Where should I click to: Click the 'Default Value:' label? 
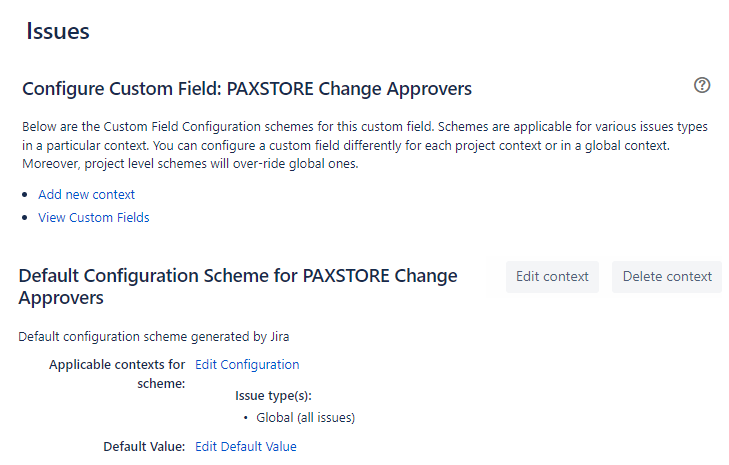[x=144, y=446]
